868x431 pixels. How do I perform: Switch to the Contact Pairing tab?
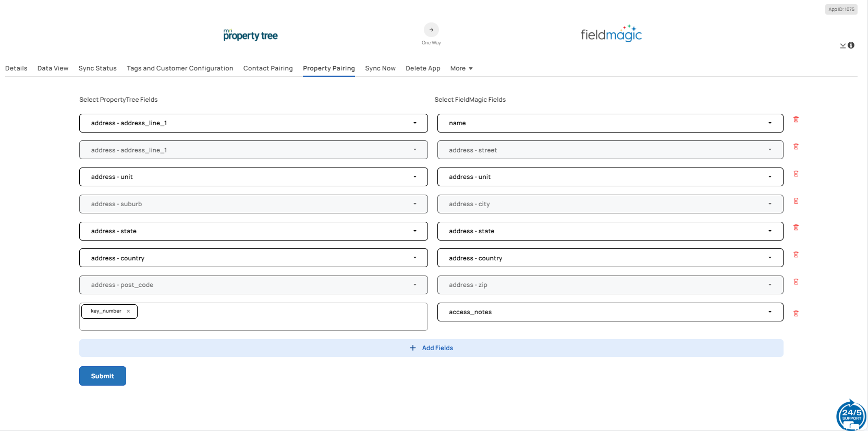(x=268, y=68)
